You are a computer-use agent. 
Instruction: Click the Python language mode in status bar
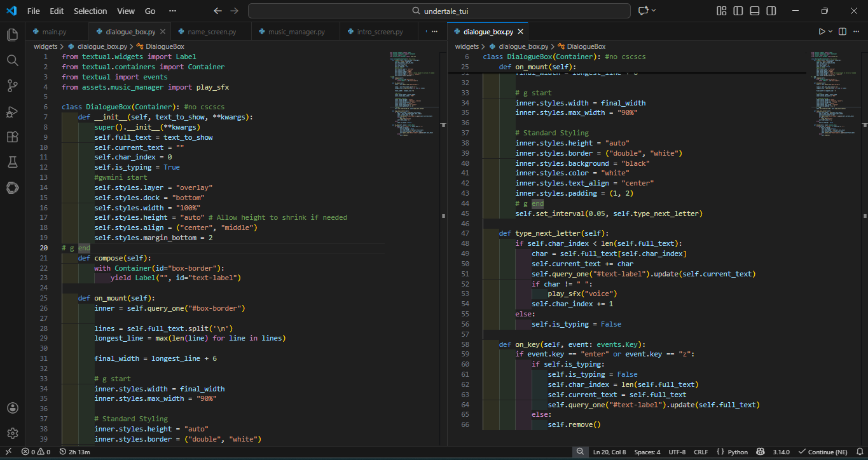pyautogui.click(x=737, y=452)
